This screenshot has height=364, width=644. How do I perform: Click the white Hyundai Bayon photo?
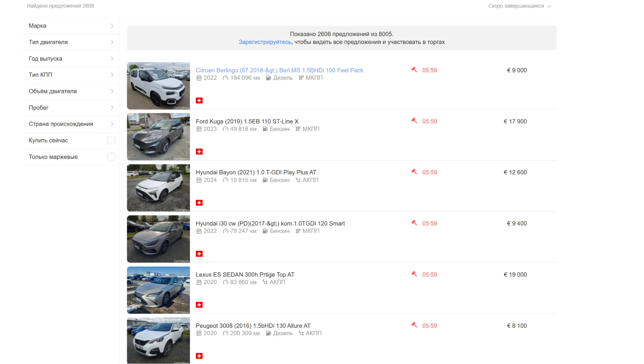coord(159,188)
